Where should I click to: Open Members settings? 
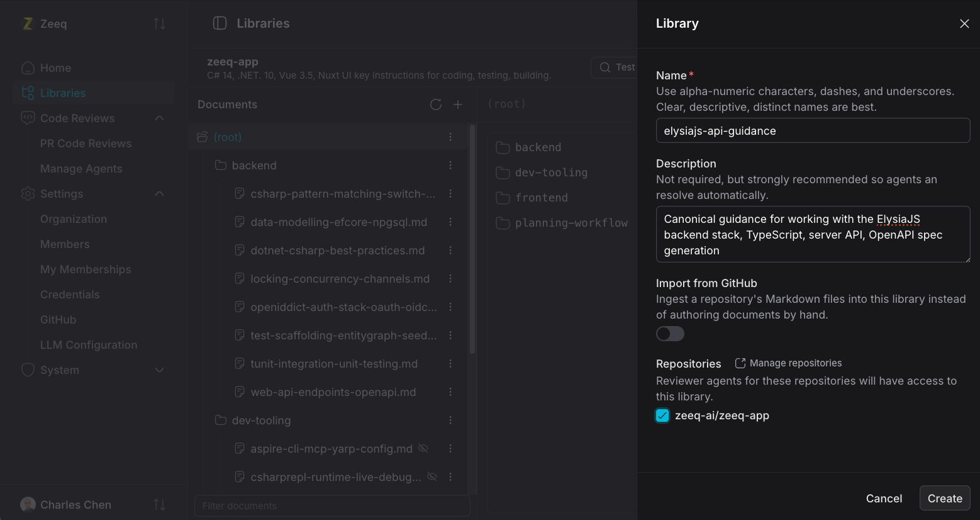(65, 244)
